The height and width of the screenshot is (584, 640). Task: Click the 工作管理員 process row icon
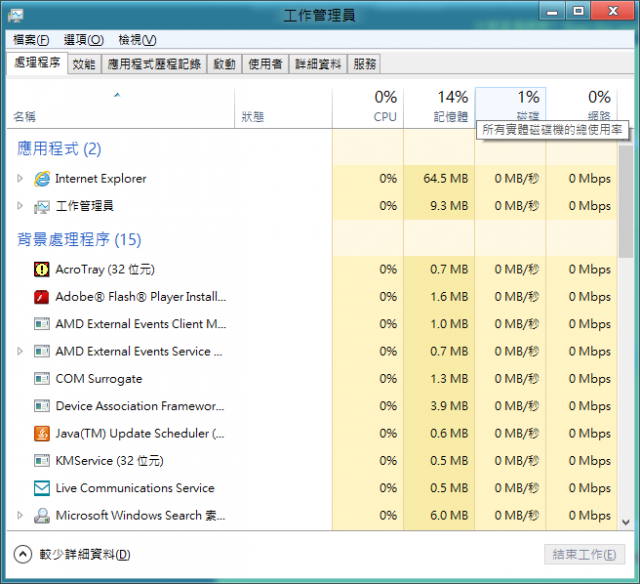pos(42,207)
